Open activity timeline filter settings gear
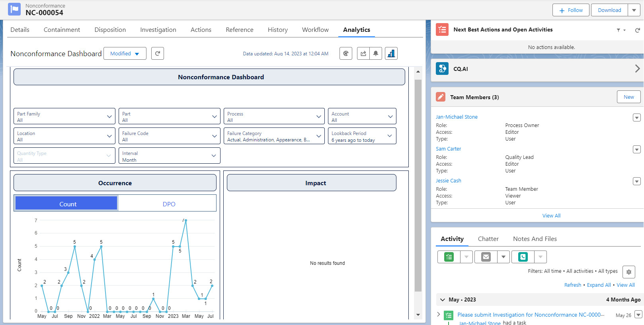This screenshot has width=644, height=325. (629, 272)
